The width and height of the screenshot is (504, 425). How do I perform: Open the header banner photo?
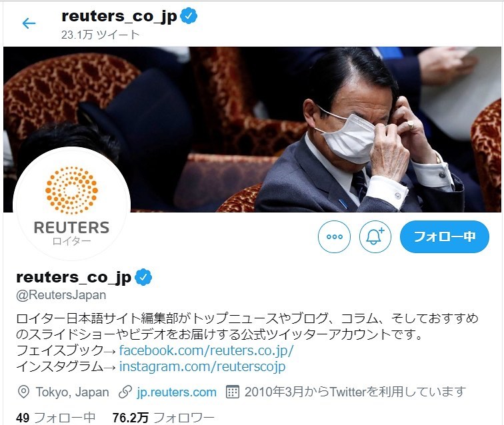coord(252,129)
